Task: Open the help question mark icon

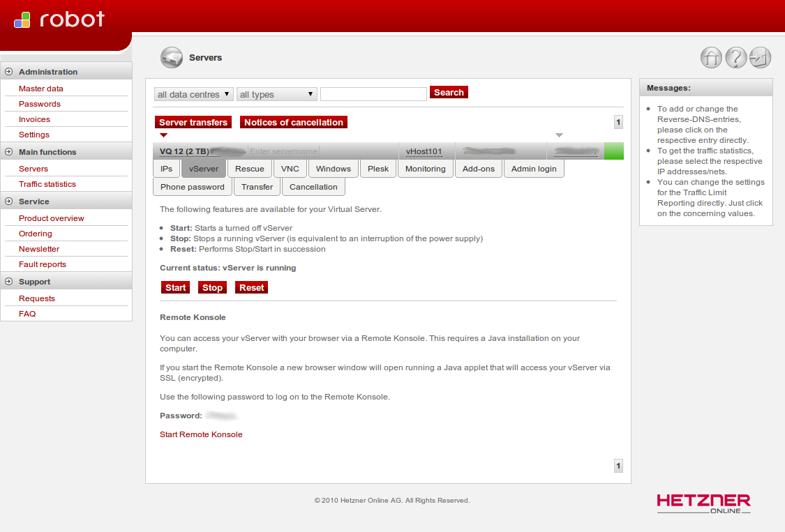Action: (736, 58)
